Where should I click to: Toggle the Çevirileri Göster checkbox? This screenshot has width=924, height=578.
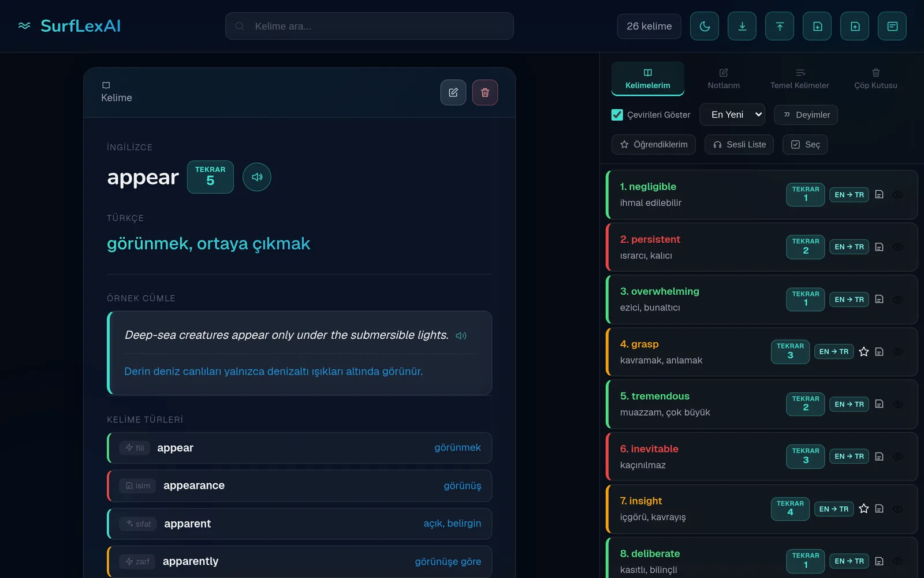617,115
